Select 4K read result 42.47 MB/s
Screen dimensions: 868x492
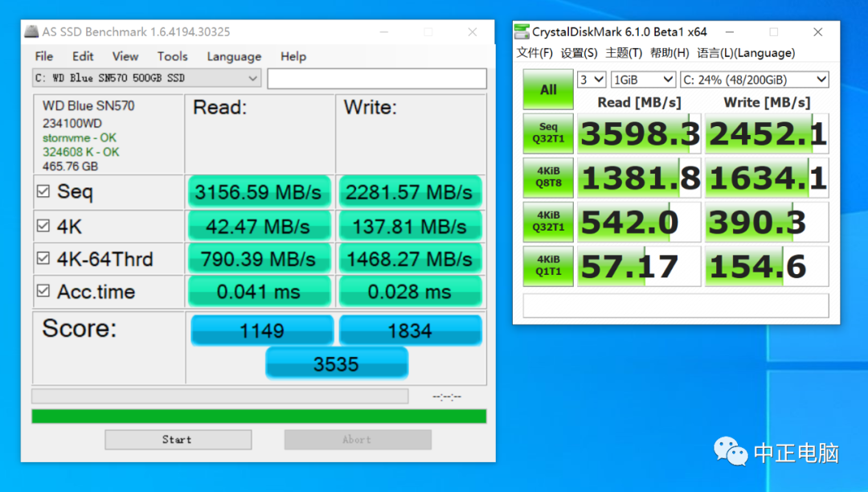point(259,227)
